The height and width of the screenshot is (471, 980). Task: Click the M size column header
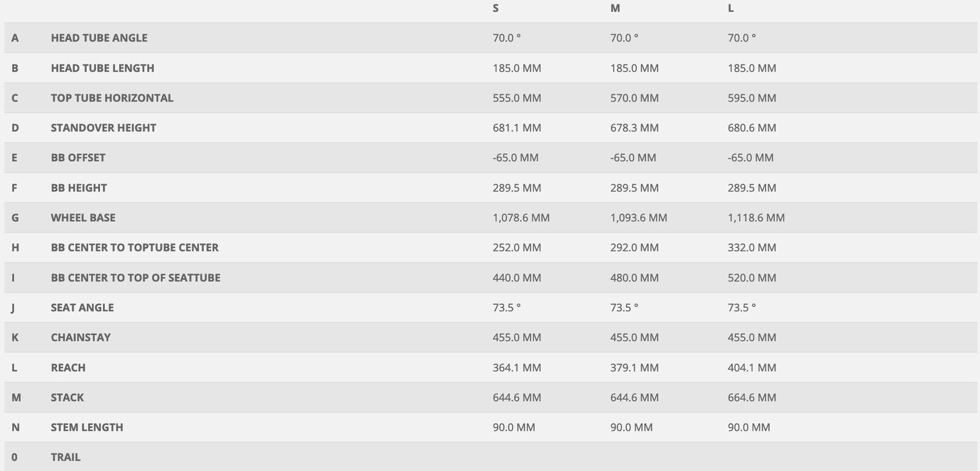615,9
